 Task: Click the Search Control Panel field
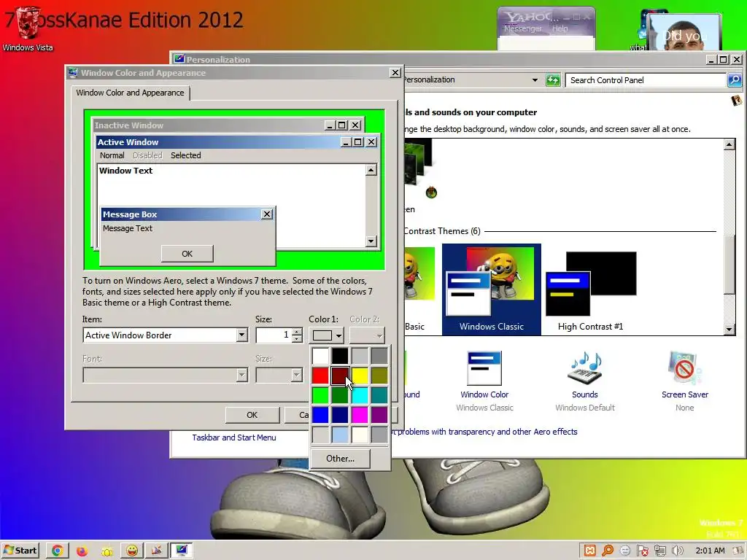click(646, 80)
